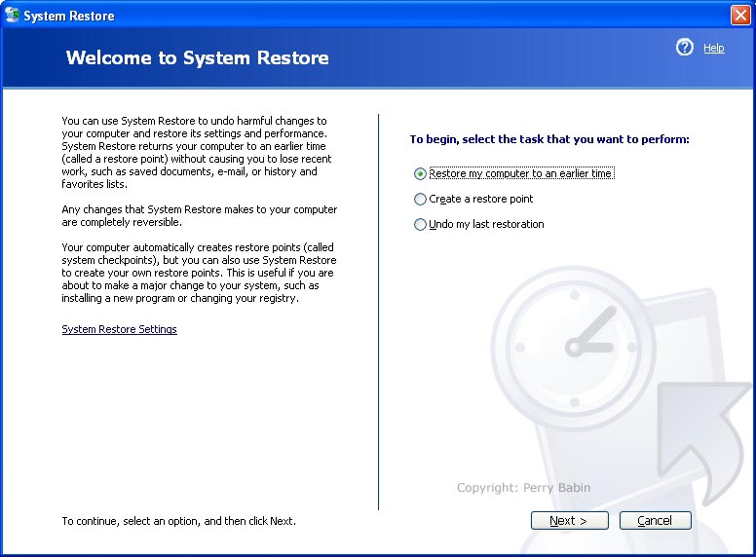
Task: Click the blue question mark Help icon
Action: [684, 47]
